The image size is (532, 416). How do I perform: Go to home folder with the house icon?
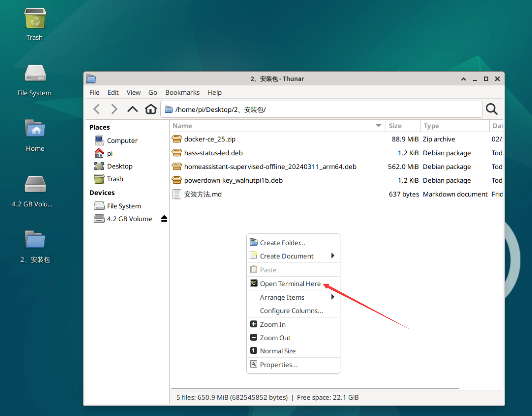151,109
